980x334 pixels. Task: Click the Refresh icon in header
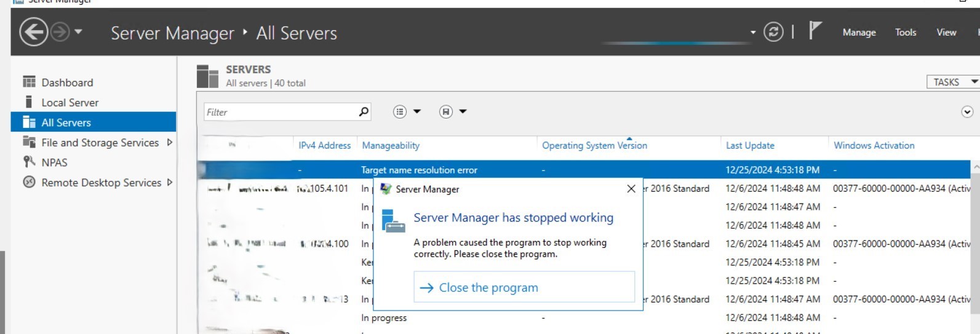pyautogui.click(x=773, y=32)
